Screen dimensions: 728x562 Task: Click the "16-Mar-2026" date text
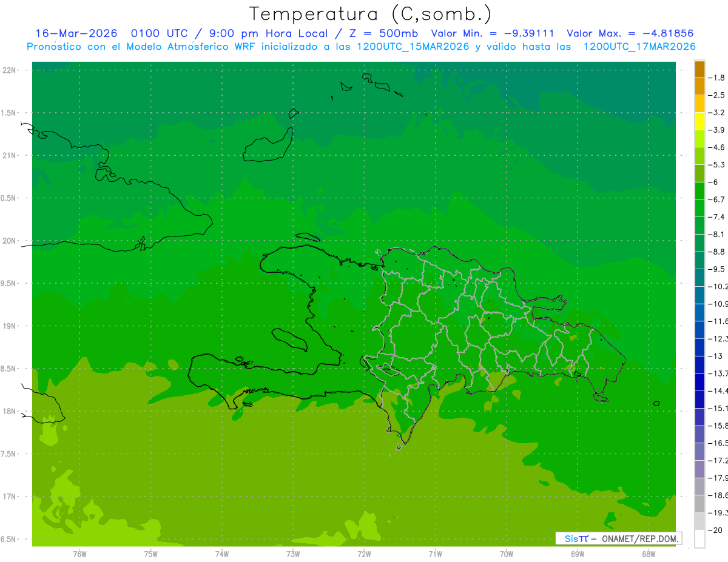tap(75, 33)
